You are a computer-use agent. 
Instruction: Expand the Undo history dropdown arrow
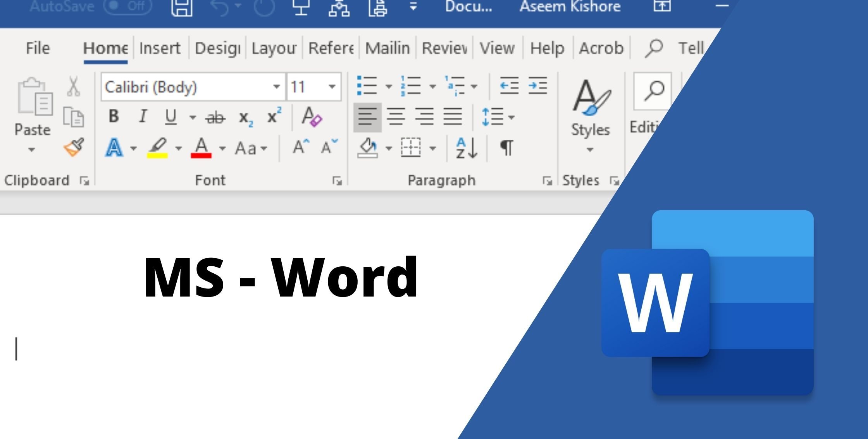[x=238, y=6]
